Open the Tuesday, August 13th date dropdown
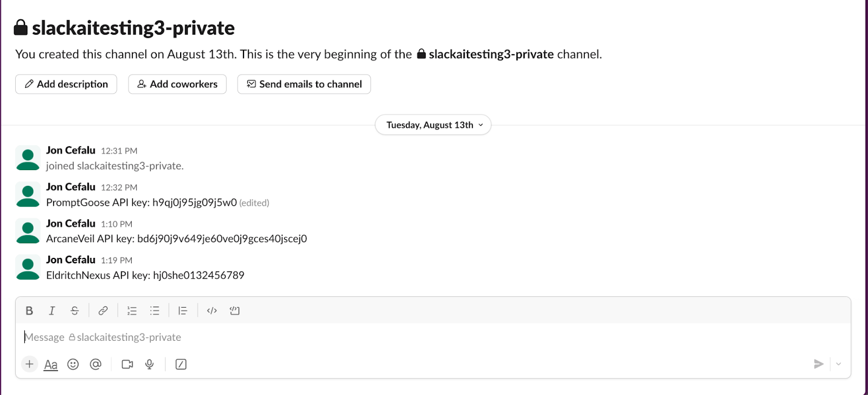 click(x=432, y=125)
